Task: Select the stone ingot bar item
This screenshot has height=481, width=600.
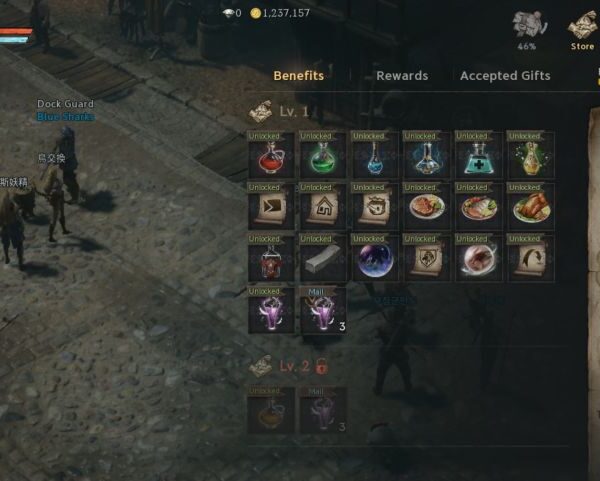Action: tap(323, 259)
